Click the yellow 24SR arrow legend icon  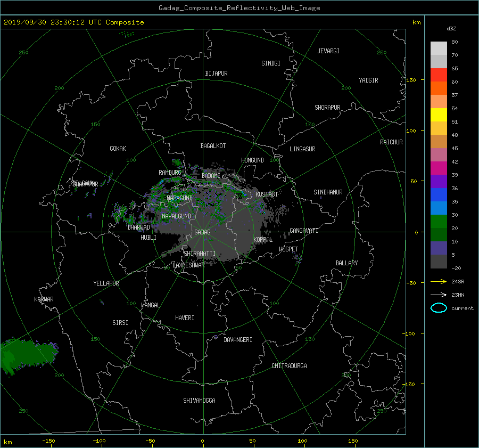(x=439, y=281)
